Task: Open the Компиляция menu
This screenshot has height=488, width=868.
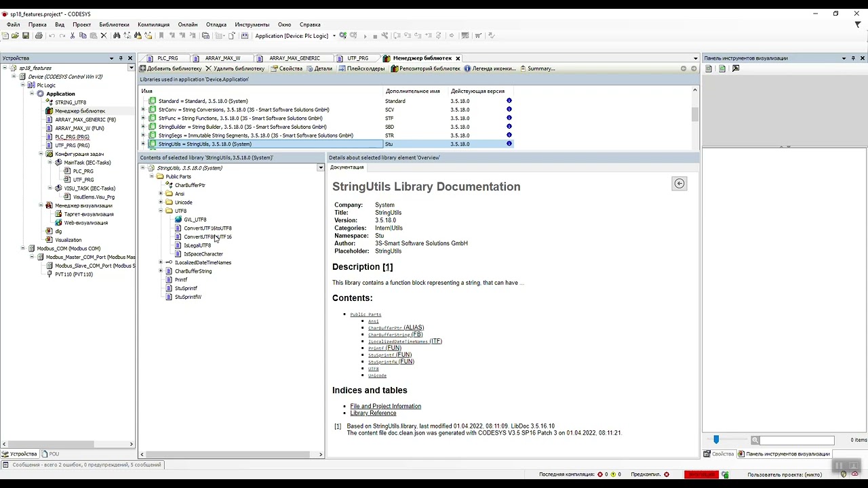Action: coord(153,24)
